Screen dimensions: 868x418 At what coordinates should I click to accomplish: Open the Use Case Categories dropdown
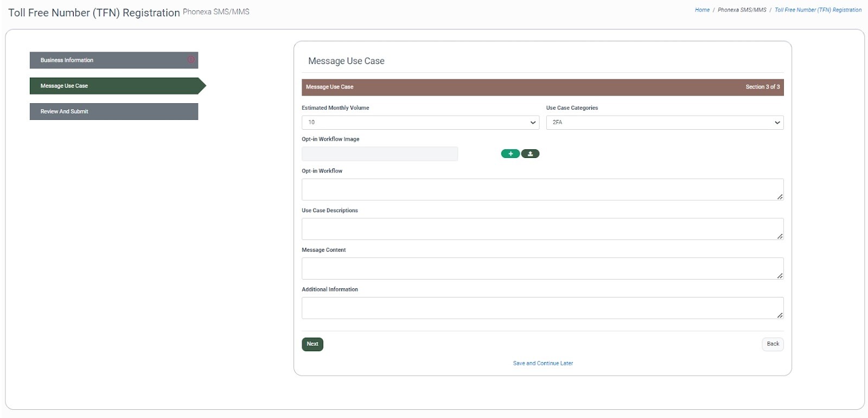tap(665, 123)
